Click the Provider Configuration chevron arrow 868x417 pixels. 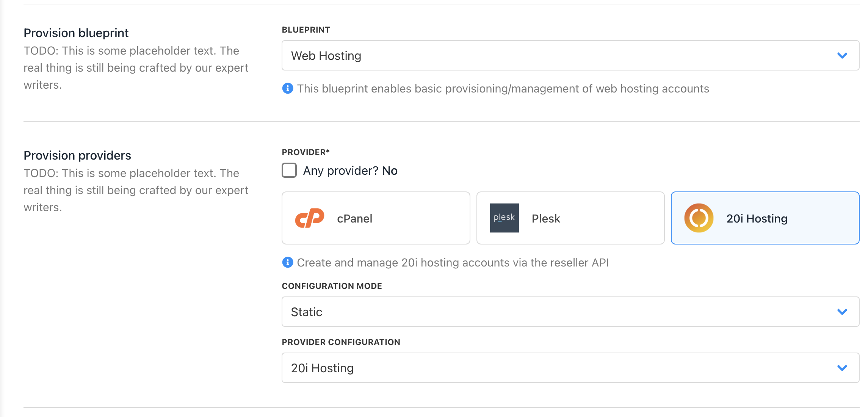click(x=842, y=368)
